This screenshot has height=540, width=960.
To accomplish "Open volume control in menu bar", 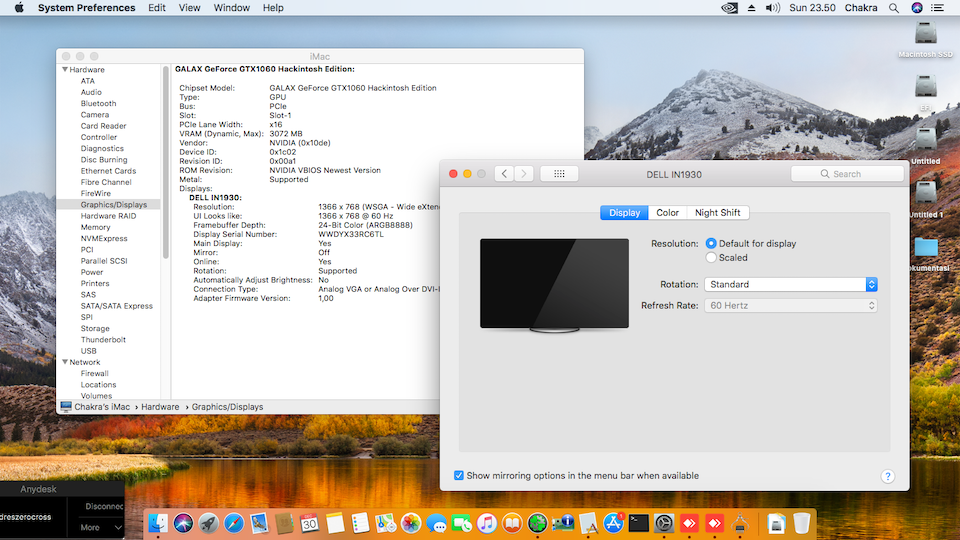I will 773,8.
